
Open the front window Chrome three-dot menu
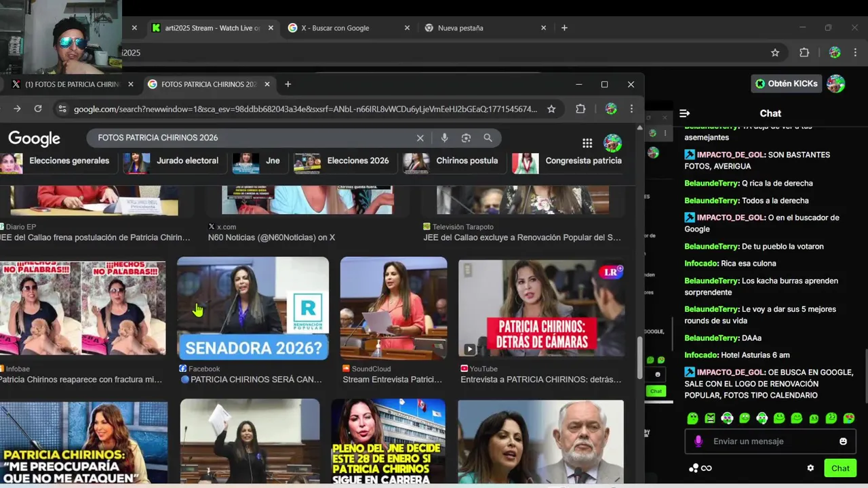click(631, 108)
